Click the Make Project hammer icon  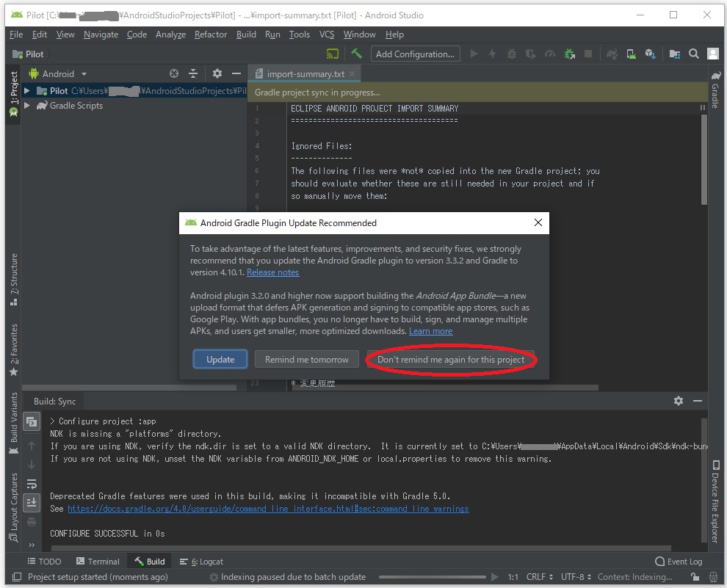pyautogui.click(x=356, y=54)
